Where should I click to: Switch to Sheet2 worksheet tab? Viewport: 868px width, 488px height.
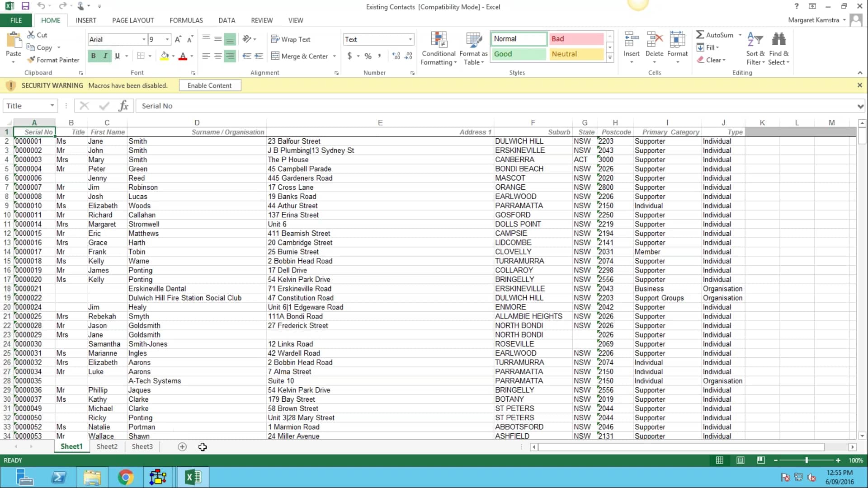(107, 446)
